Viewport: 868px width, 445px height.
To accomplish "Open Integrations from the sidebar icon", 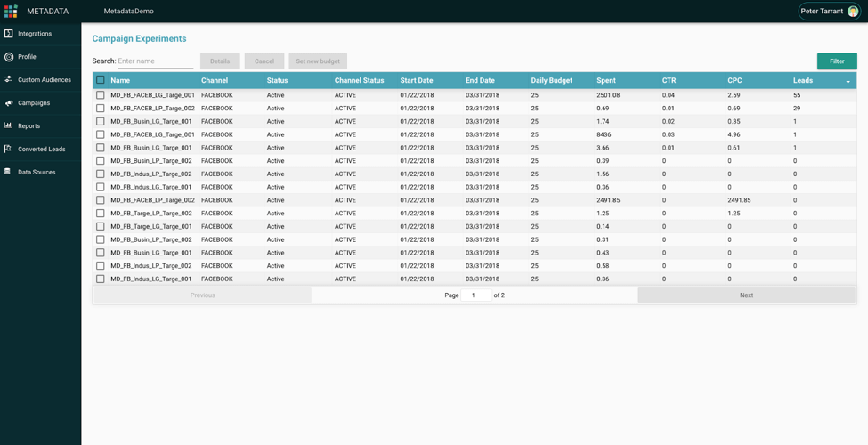I will pos(8,34).
